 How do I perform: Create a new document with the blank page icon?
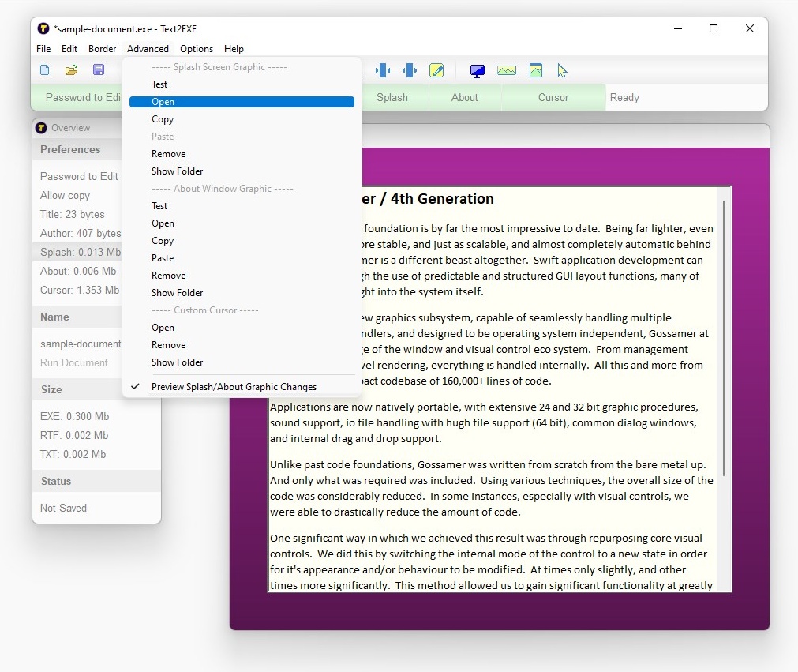pos(45,69)
